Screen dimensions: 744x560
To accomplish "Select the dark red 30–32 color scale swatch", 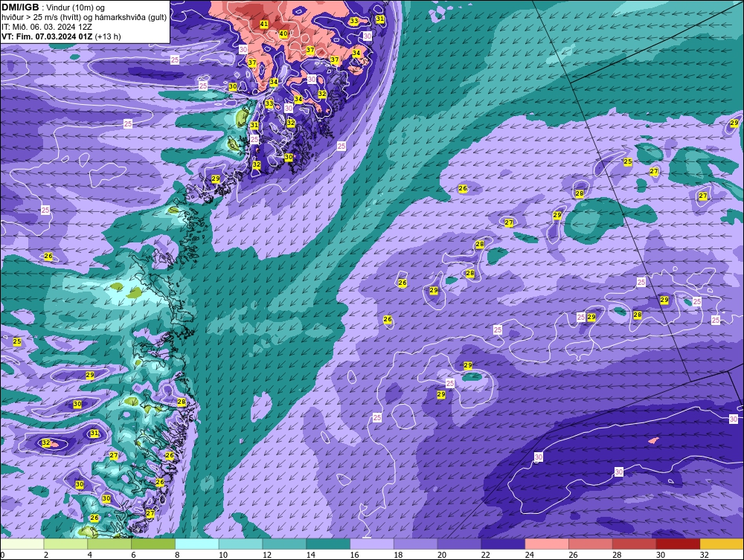I will [678, 544].
